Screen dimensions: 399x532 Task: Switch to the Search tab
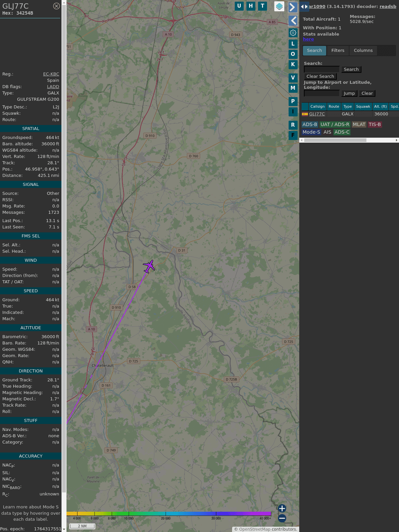pos(315,51)
